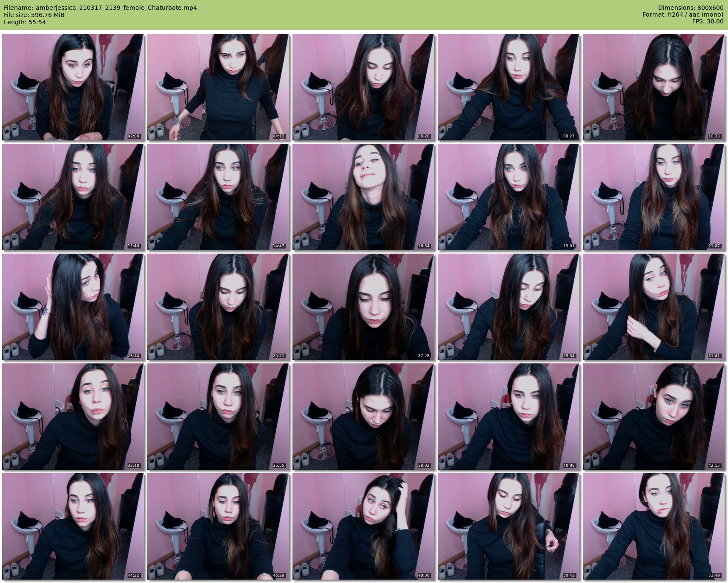728x583 pixels.
Task: Open the frame timestamped 12:40
Action: pyautogui.click(x=73, y=197)
